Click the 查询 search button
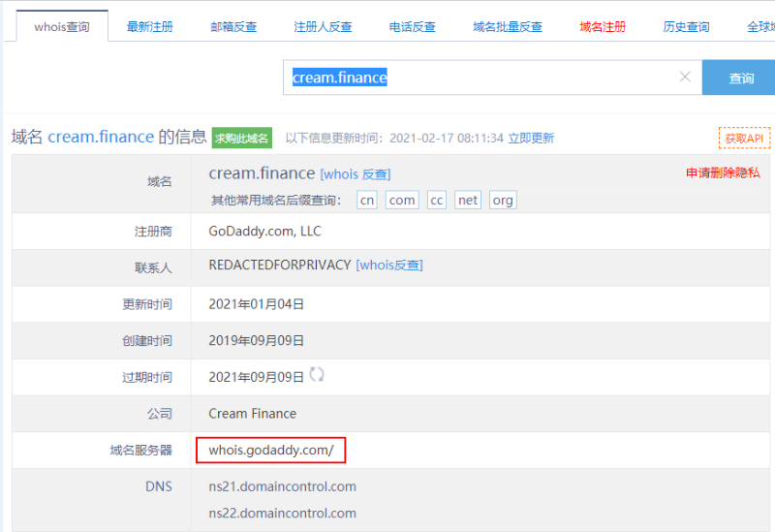 click(x=741, y=78)
